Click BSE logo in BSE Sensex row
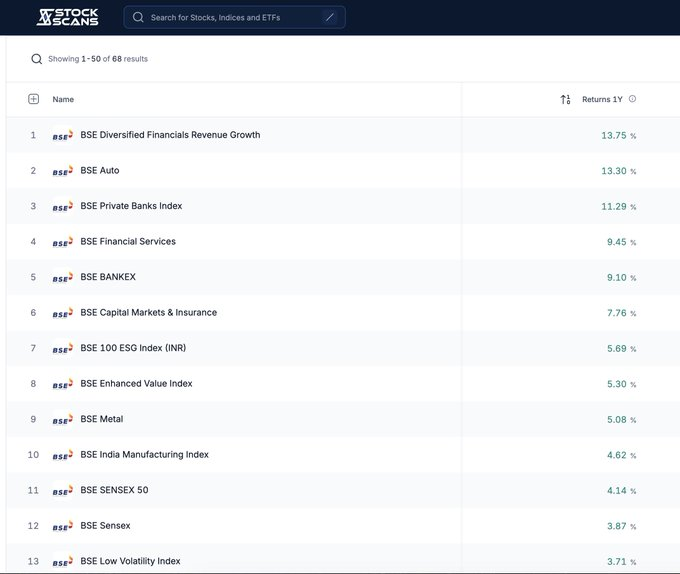The height and width of the screenshot is (574, 680). click(62, 526)
